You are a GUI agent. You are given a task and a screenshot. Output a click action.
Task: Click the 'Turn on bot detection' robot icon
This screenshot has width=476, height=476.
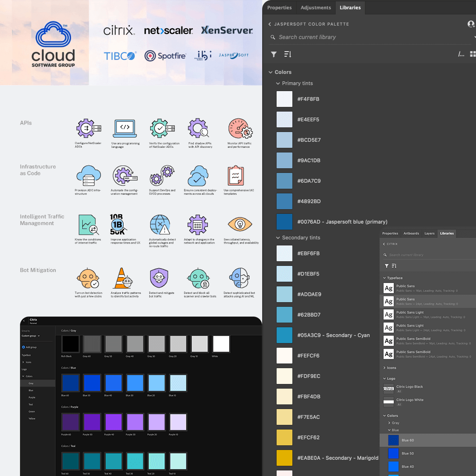tap(88, 278)
